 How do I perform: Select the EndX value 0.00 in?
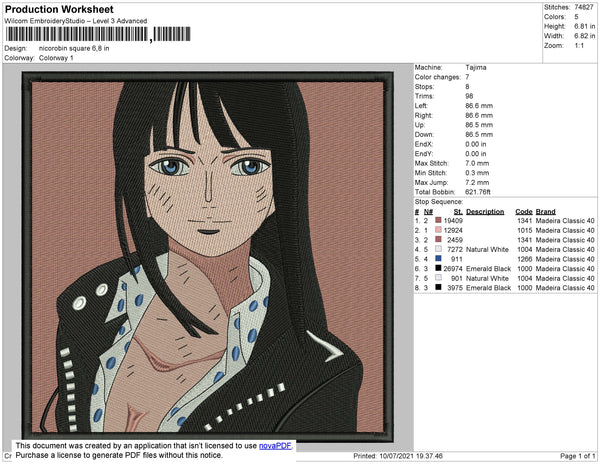[476, 144]
